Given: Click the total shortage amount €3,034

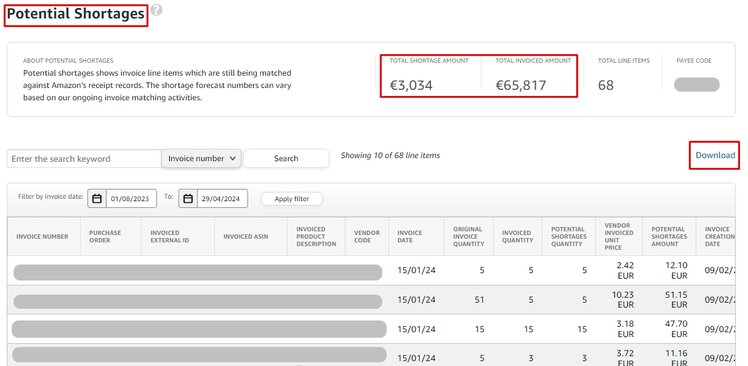Looking at the screenshot, I should pos(411,85).
